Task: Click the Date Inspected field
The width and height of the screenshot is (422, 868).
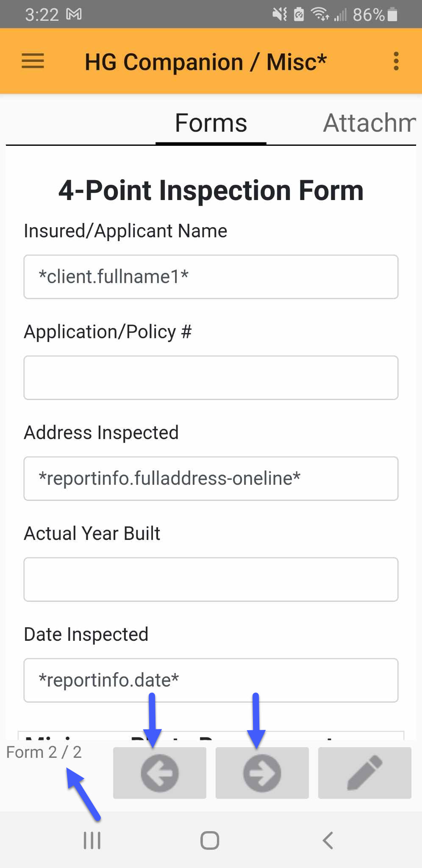Action: pos(211,680)
